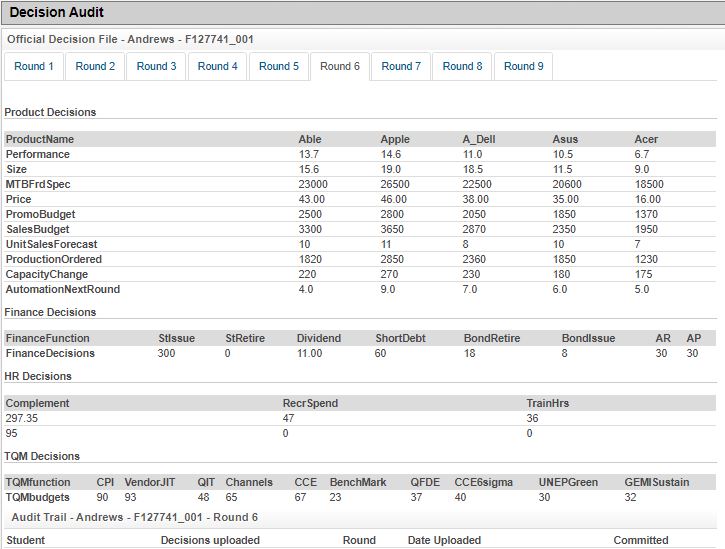
Task: Open the Round 2 tab
Action: click(96, 67)
